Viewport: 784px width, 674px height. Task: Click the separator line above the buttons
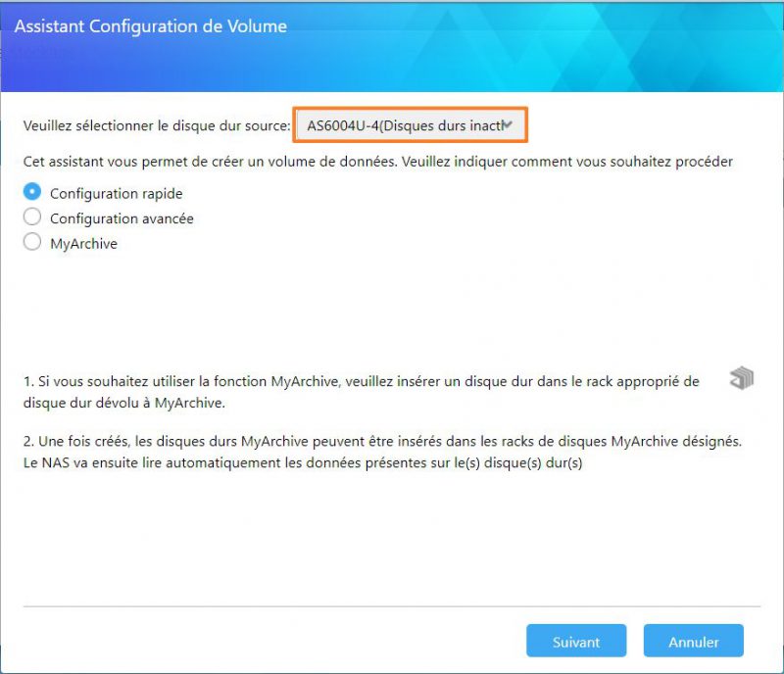[392, 606]
